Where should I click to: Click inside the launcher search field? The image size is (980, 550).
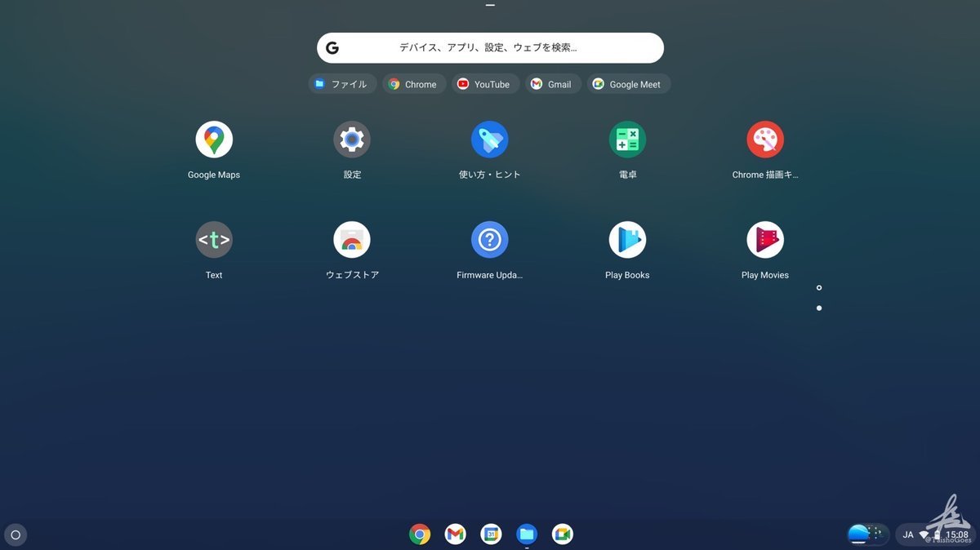click(x=490, y=47)
